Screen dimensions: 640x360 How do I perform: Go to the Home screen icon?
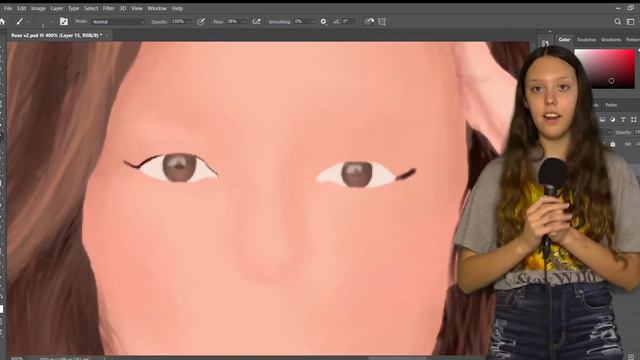pyautogui.click(x=3, y=22)
